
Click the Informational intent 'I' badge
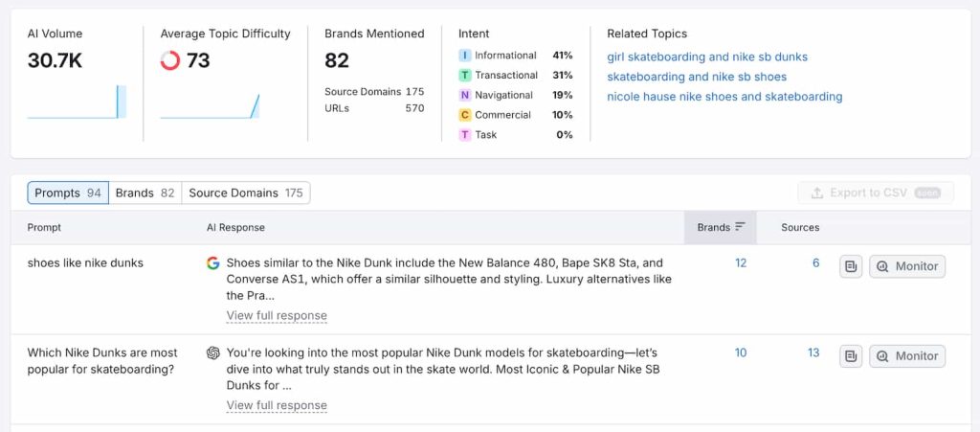tap(464, 56)
